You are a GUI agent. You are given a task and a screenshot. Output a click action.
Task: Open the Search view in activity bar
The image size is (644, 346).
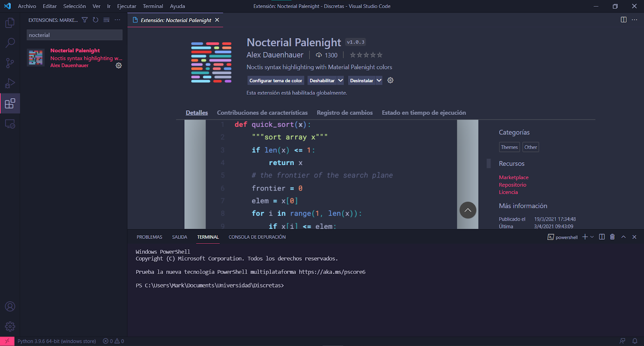coord(10,43)
